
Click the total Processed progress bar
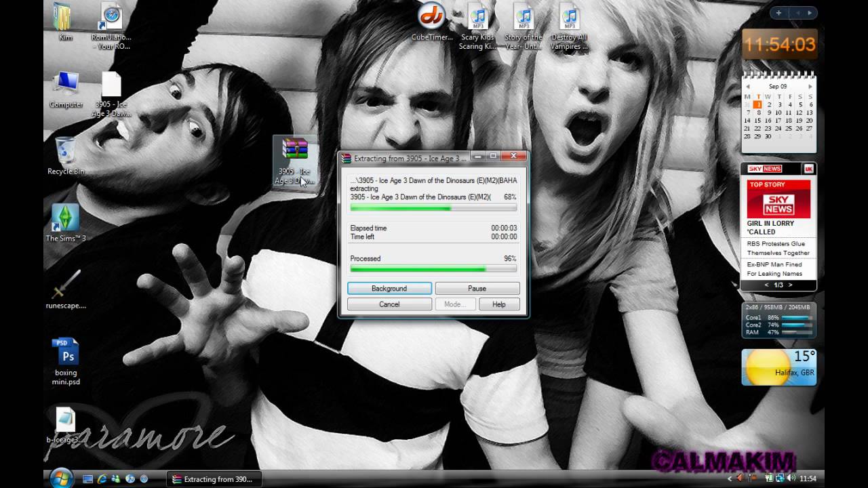[x=433, y=268]
